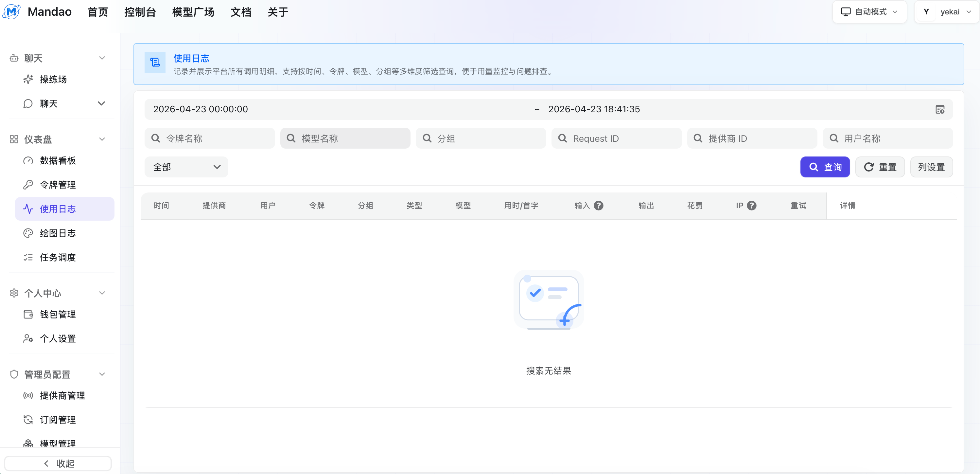The height and width of the screenshot is (474, 980).
Task: Click the Mandao brand name link
Action: (49, 12)
